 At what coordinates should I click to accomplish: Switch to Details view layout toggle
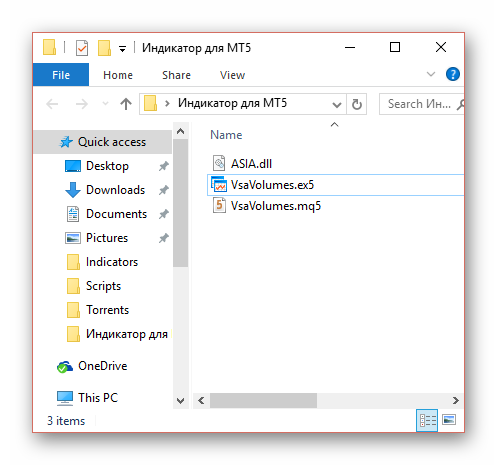[427, 420]
